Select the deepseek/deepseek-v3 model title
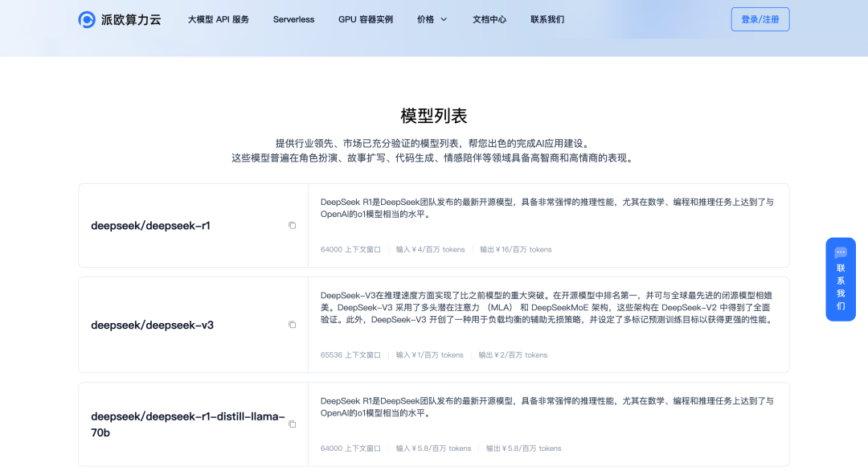868x475 pixels. [152, 326]
